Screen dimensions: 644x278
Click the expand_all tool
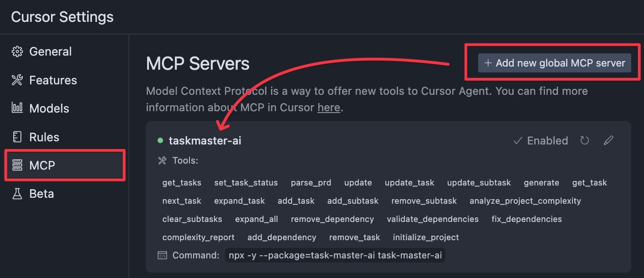(256, 219)
